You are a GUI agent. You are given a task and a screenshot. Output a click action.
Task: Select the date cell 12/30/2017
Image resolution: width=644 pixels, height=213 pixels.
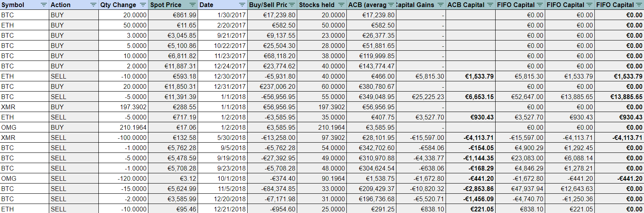click(x=223, y=76)
